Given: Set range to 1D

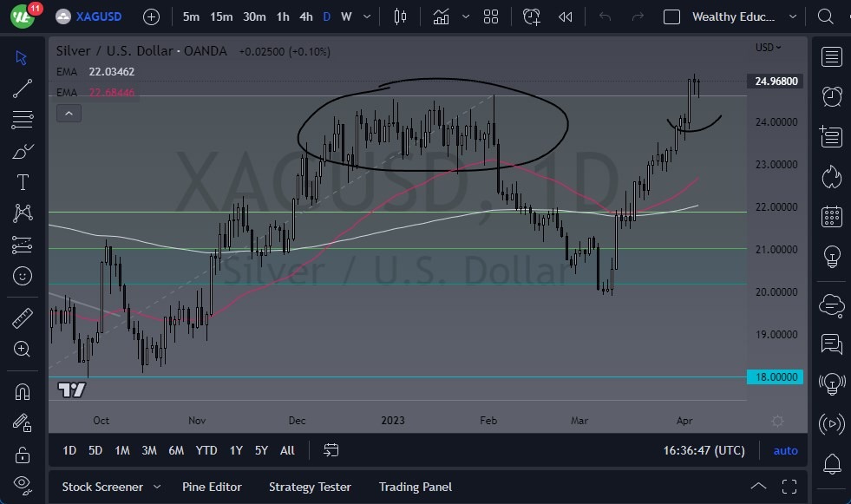Looking at the screenshot, I should point(69,450).
